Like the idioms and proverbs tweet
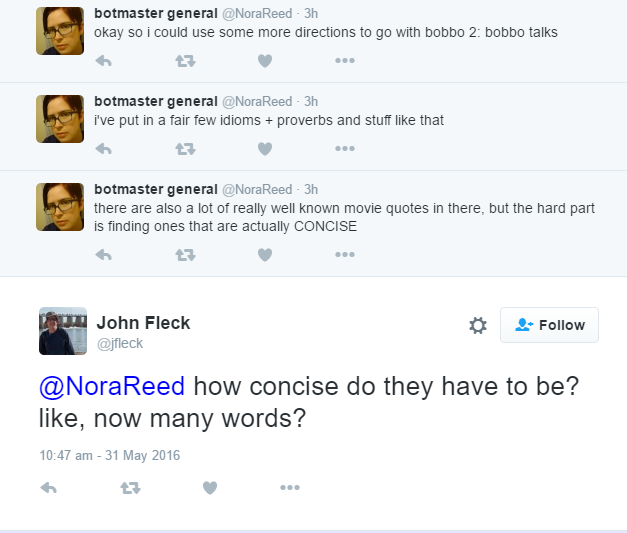Viewport: 627px width, 533px height. click(x=265, y=149)
